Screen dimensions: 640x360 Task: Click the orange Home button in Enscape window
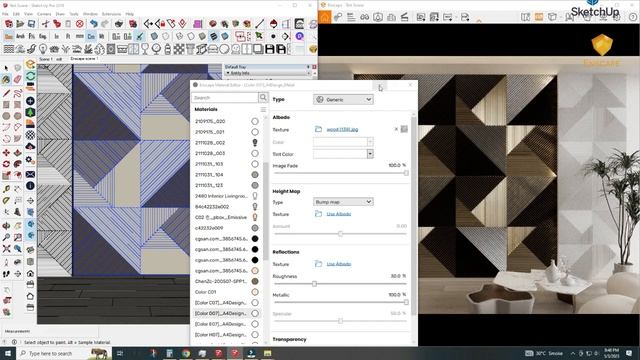tap(324, 17)
